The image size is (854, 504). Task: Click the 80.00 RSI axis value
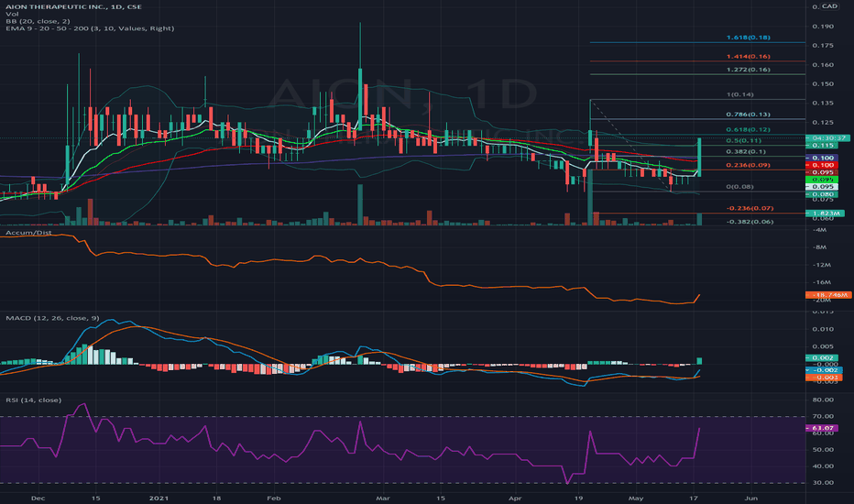pos(823,400)
